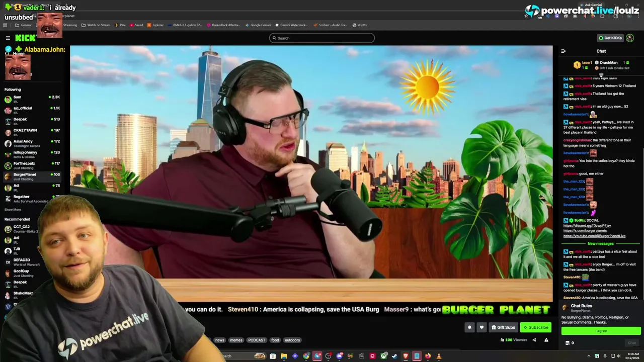Expand Following list with Show More

(13, 210)
